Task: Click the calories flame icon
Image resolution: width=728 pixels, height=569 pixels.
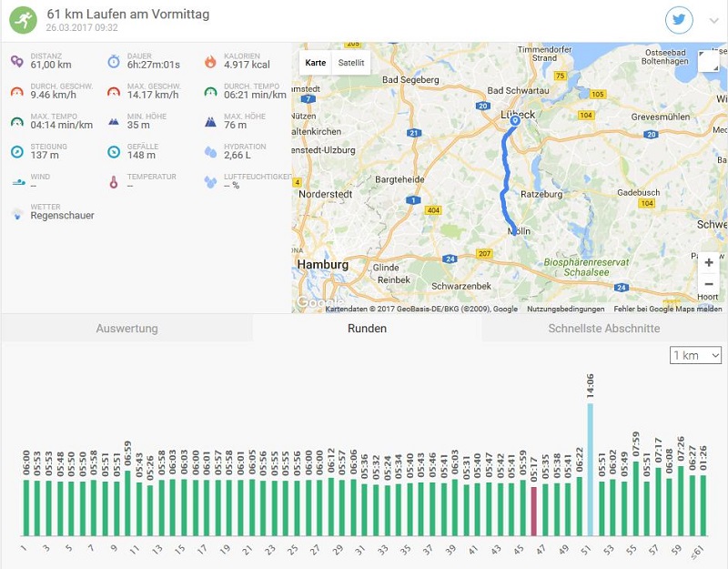Action: [x=210, y=62]
